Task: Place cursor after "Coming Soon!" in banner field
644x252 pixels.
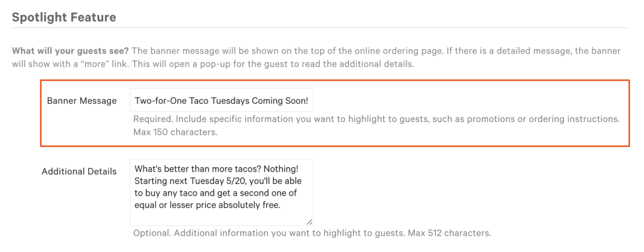Action: tap(309, 101)
